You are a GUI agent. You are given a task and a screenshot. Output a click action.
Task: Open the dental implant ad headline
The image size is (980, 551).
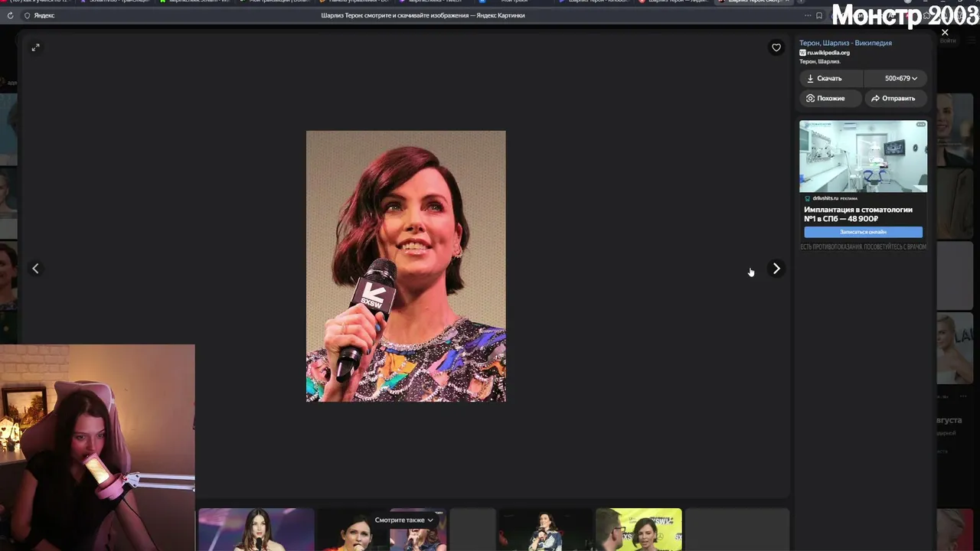coord(857,214)
